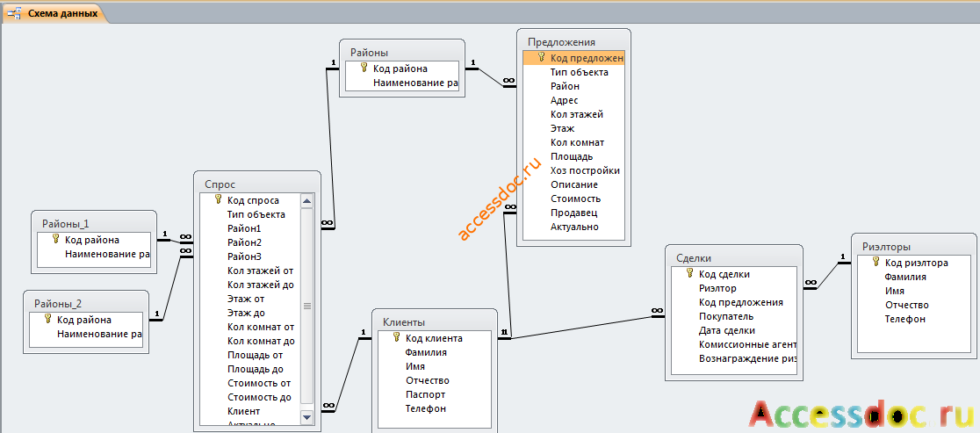
Task: Select the Районы_1 table title
Action: (66, 224)
